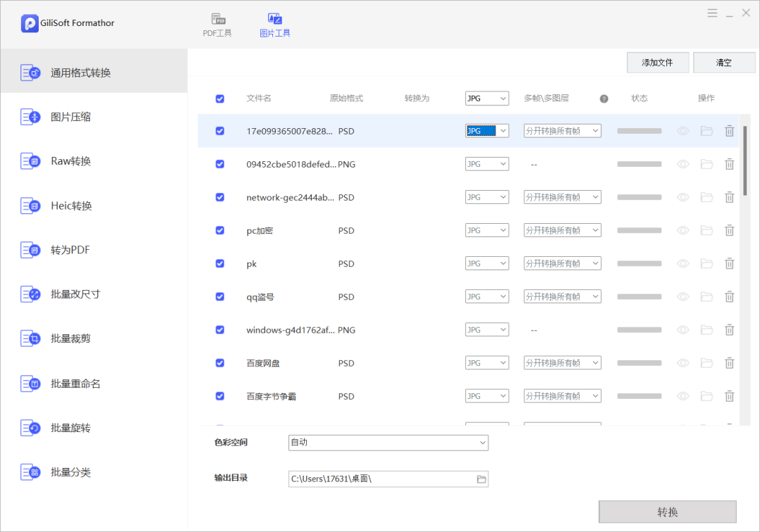Screen dimensions: 760x532
Task: Select 图片压缩 in the sidebar
Action: click(70, 117)
